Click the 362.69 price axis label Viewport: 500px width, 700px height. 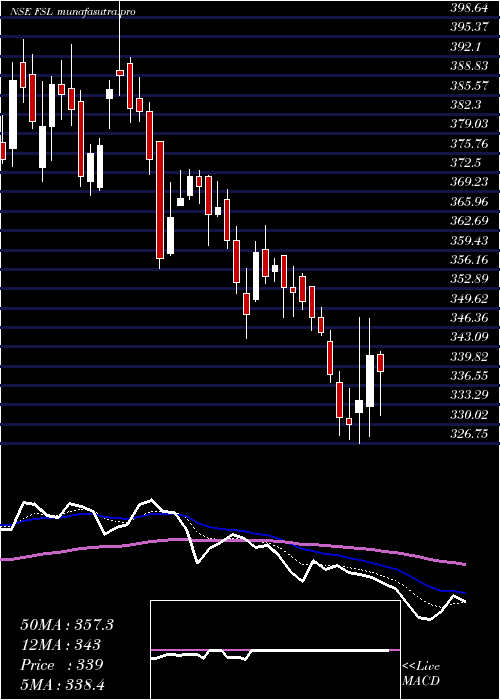click(469, 221)
